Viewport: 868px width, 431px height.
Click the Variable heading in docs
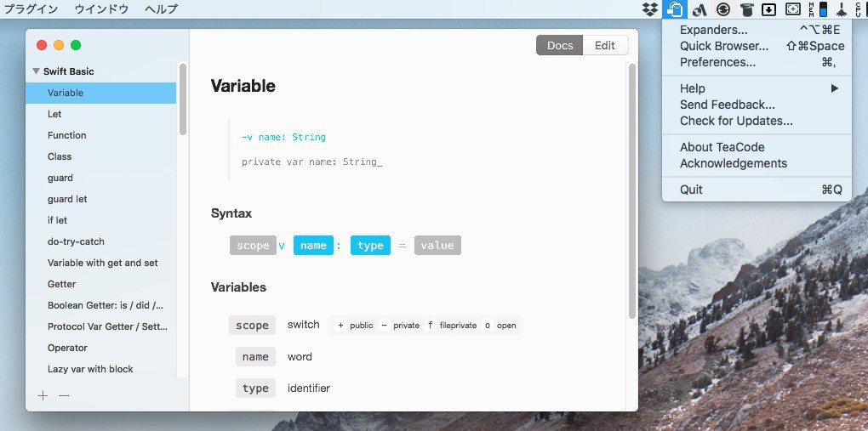243,86
